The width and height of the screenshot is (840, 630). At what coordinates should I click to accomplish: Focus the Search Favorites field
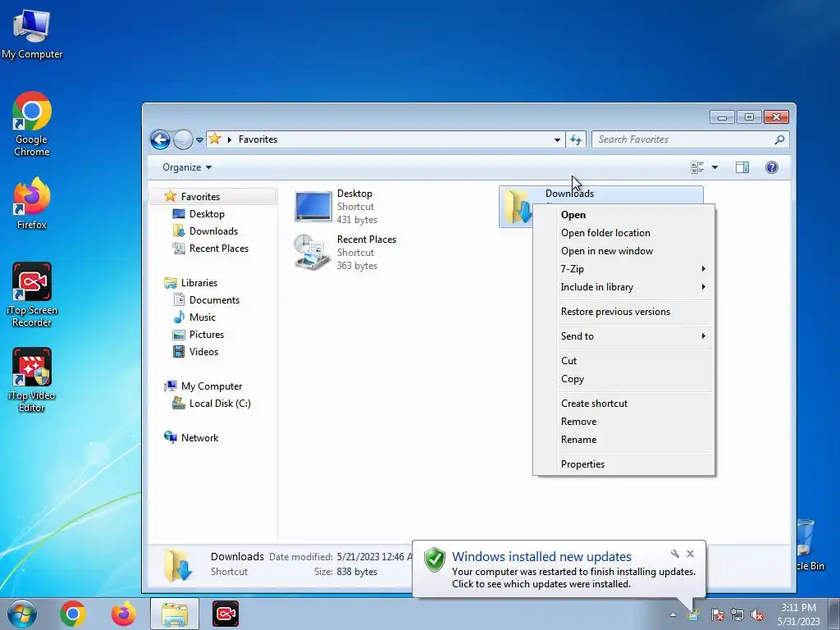pos(690,139)
